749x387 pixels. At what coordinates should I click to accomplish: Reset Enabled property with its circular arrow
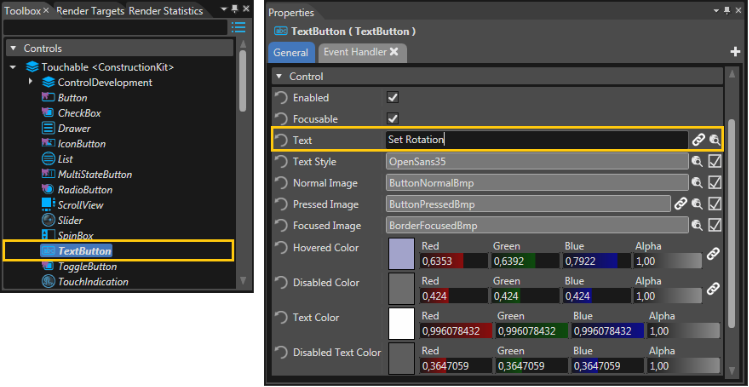[x=281, y=97]
